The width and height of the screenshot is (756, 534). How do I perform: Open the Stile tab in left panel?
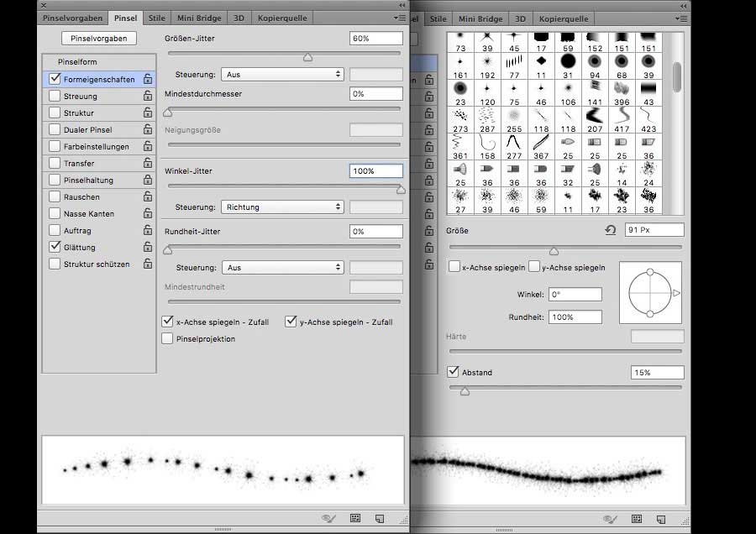[x=156, y=18]
